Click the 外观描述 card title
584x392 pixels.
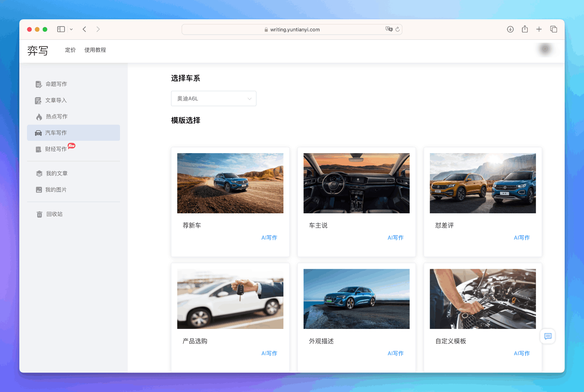321,341
